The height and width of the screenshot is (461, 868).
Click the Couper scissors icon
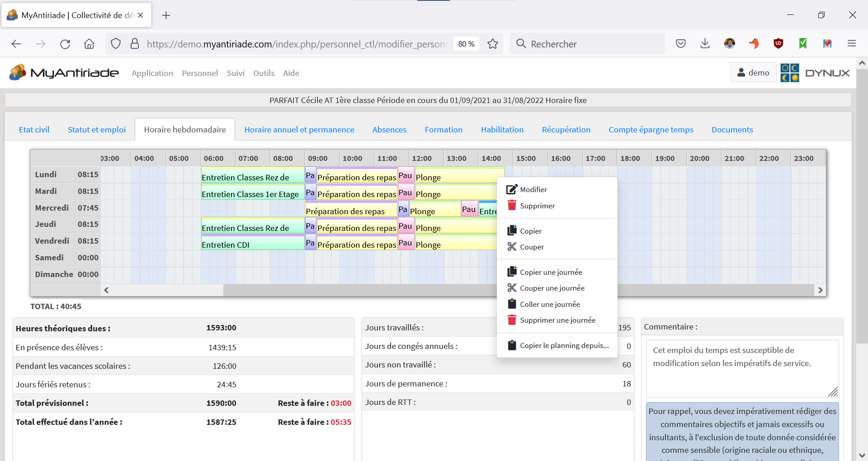(511, 247)
